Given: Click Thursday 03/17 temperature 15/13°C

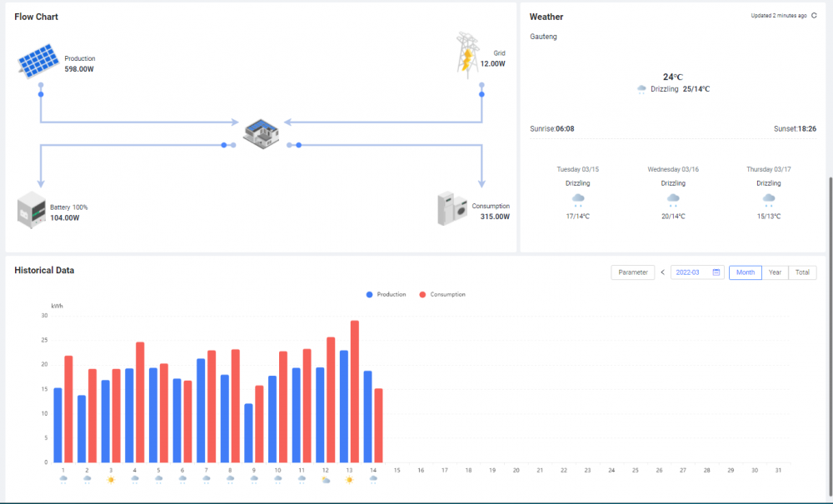Looking at the screenshot, I should pyautogui.click(x=769, y=216).
